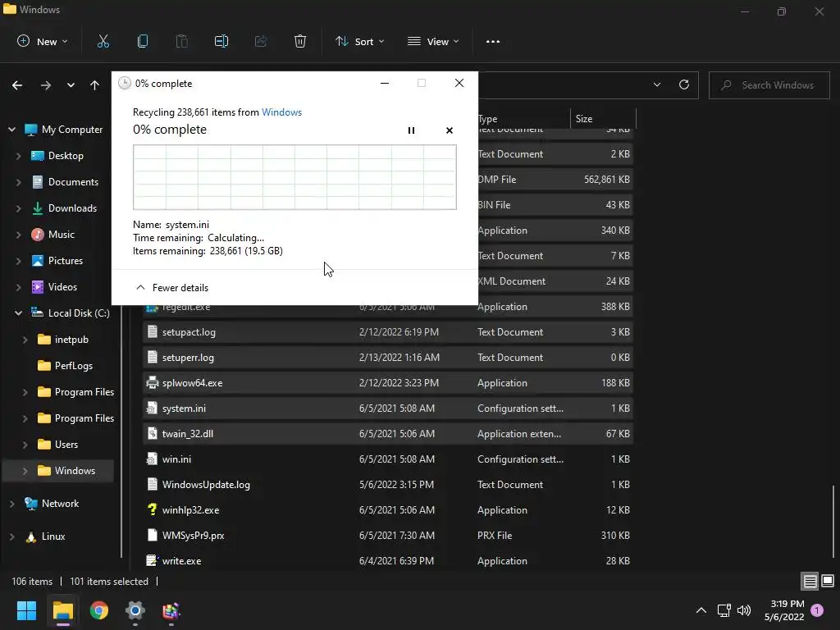Click the Rename icon in toolbar

pyautogui.click(x=221, y=41)
